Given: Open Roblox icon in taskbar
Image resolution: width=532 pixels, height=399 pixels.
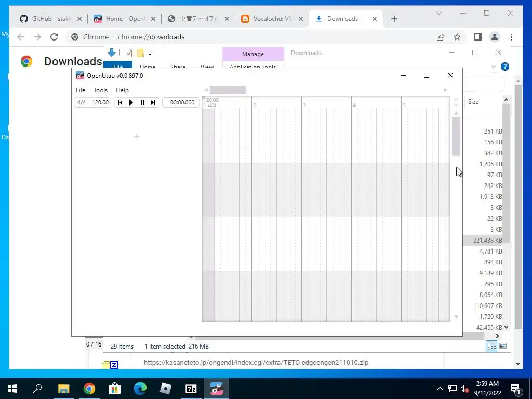Looking at the screenshot, I should click(166, 389).
